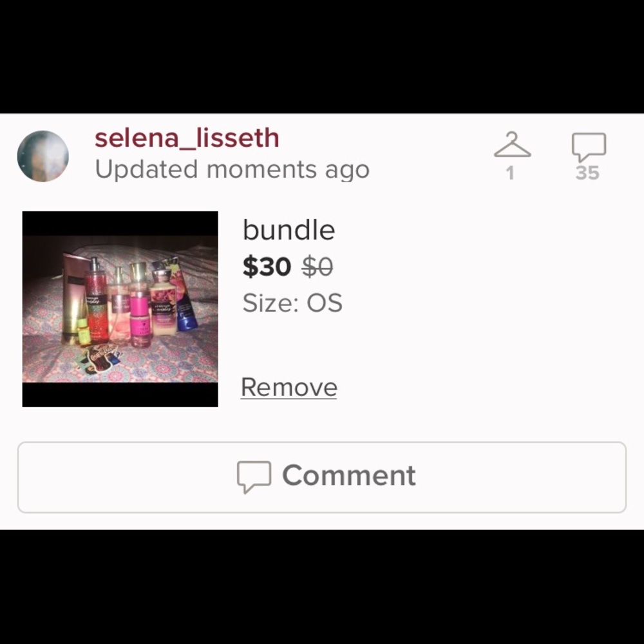Tap the "Updated moments ago" timestamp
This screenshot has height=644, width=644.
(232, 169)
